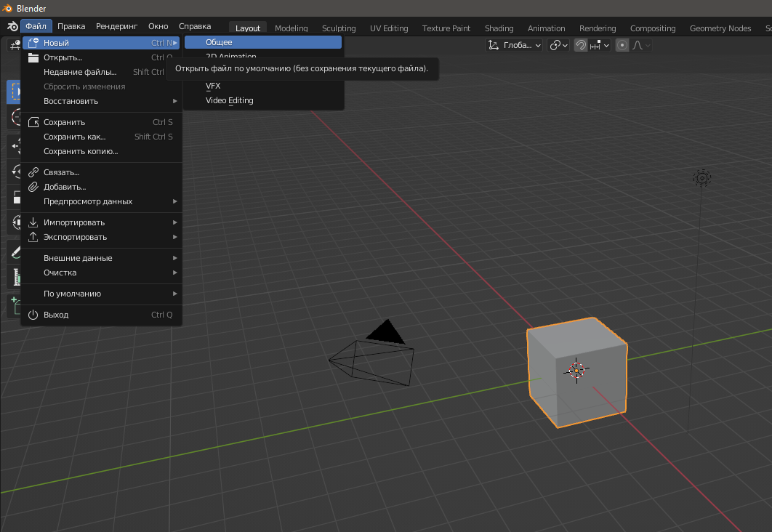Image resolution: width=772 pixels, height=532 pixels.
Task: Click the Blender icon in title bar
Action: tap(7, 9)
